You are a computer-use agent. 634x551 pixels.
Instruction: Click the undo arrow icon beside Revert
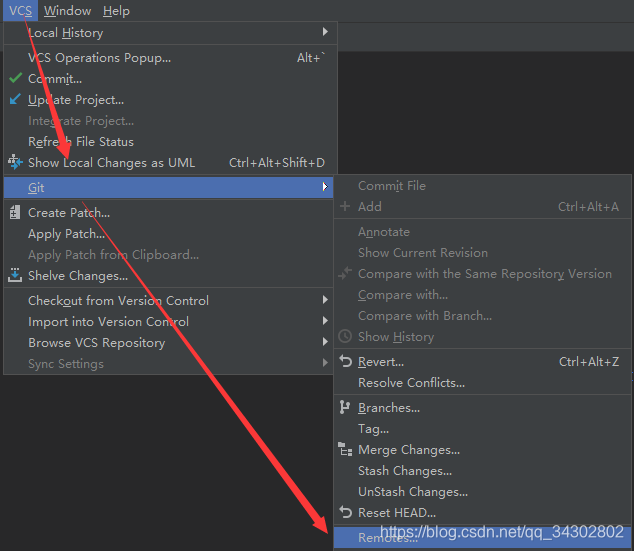(x=345, y=361)
